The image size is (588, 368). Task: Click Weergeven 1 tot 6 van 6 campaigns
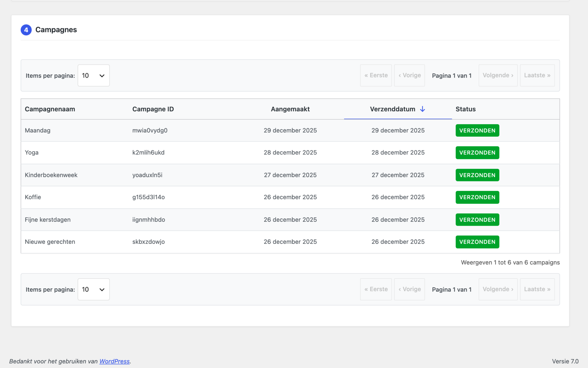(510, 262)
